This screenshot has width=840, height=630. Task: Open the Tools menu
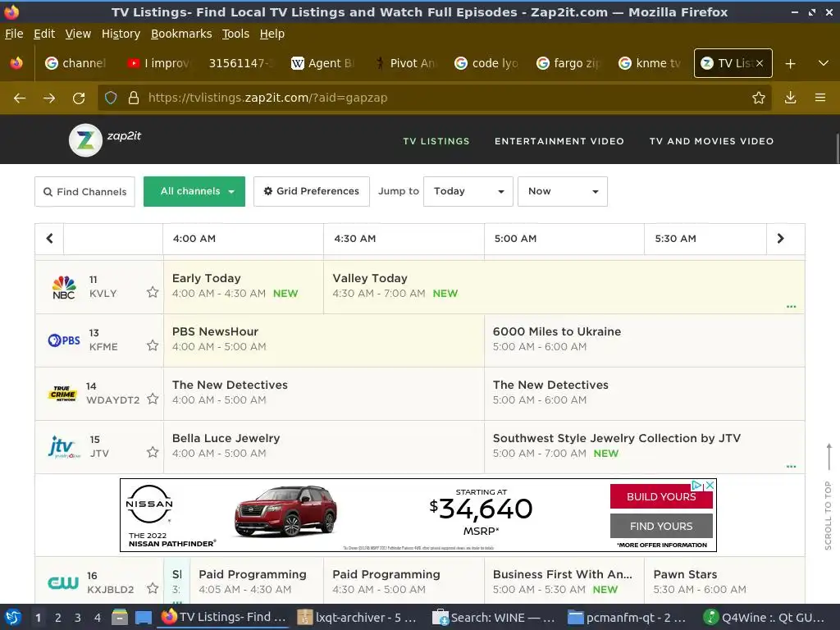[x=235, y=34]
